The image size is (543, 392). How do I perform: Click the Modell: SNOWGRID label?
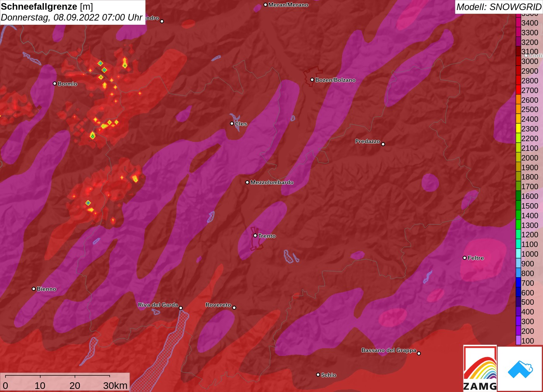[x=499, y=7]
